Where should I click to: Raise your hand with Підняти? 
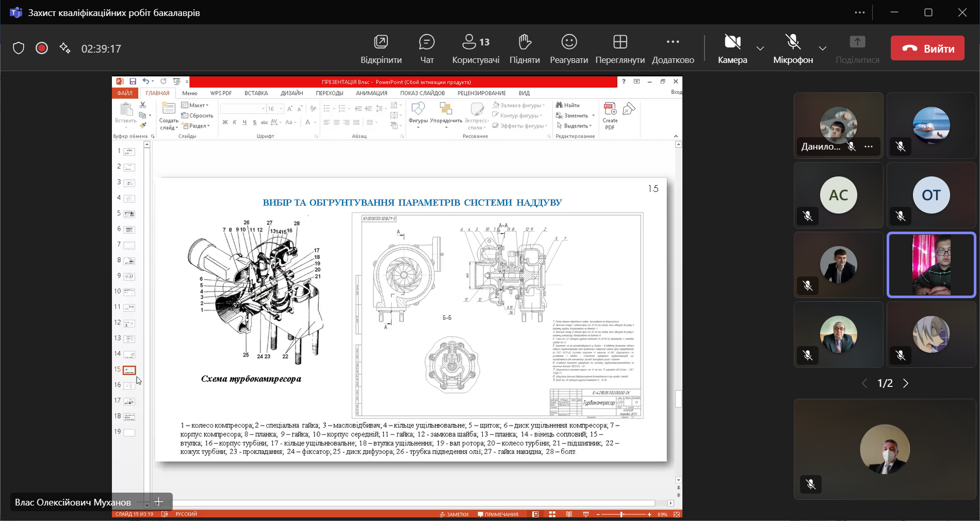[x=525, y=48]
